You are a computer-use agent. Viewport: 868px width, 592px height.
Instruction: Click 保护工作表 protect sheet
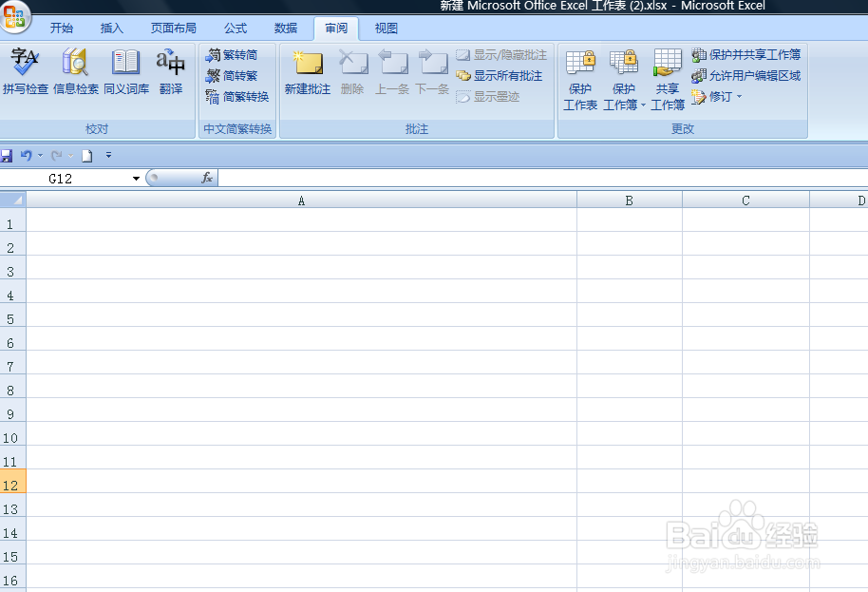click(x=580, y=79)
